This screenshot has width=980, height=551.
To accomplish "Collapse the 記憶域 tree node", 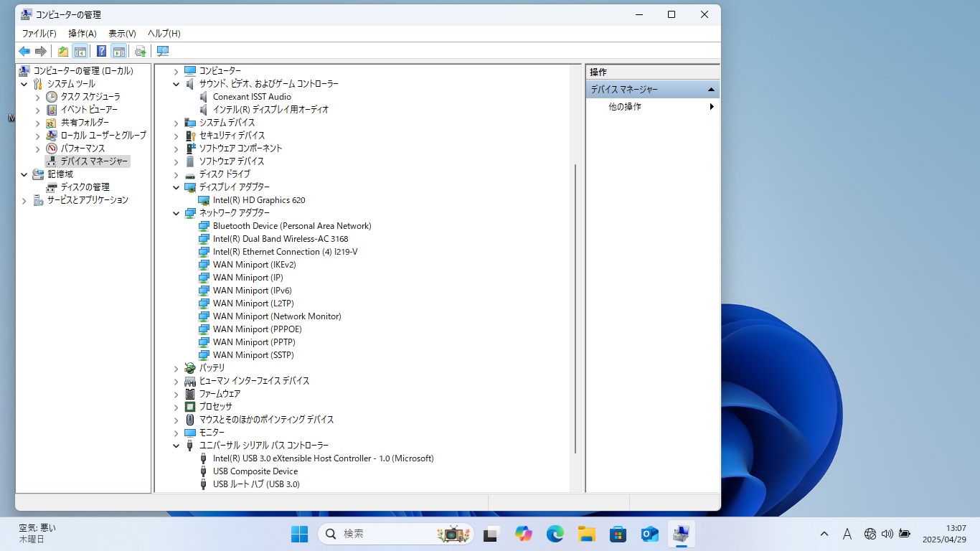I will point(25,174).
